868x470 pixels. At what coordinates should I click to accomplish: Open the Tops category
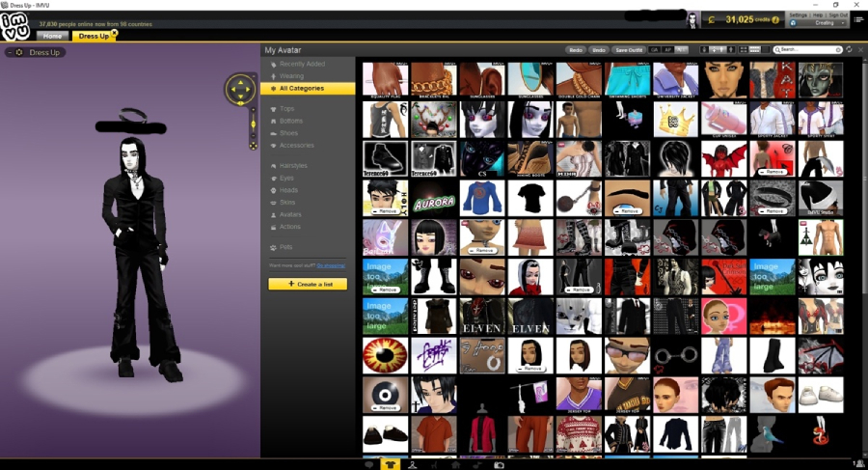[x=286, y=109]
